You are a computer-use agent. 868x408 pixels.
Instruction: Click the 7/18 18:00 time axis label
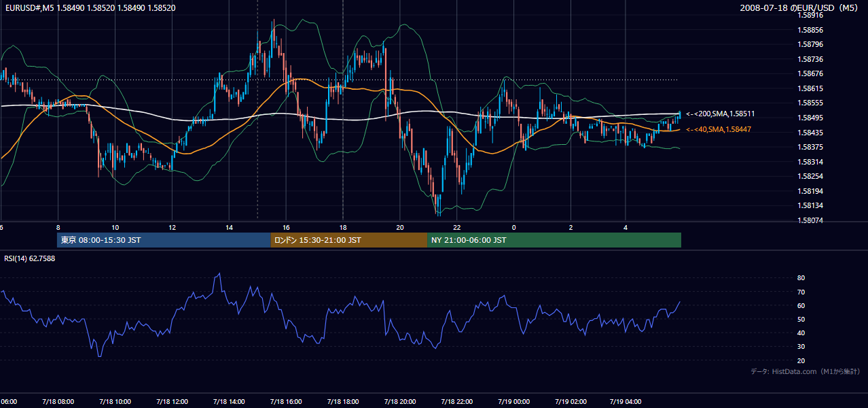click(343, 401)
